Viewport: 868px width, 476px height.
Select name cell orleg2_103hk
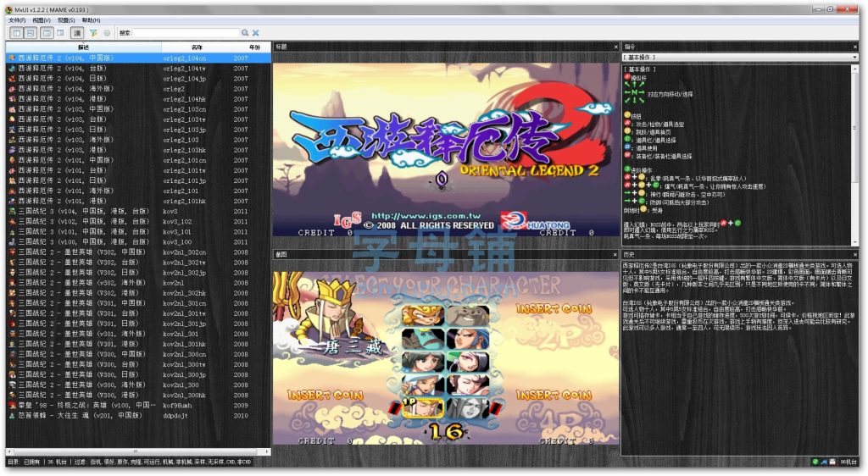(184, 151)
